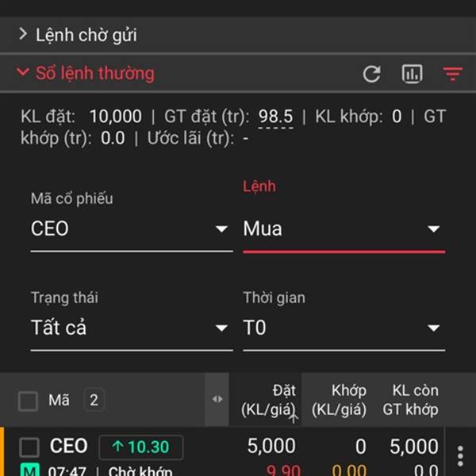The width and height of the screenshot is (476, 476).
Task: Check the select-all box beside Mã
Action: click(28, 401)
